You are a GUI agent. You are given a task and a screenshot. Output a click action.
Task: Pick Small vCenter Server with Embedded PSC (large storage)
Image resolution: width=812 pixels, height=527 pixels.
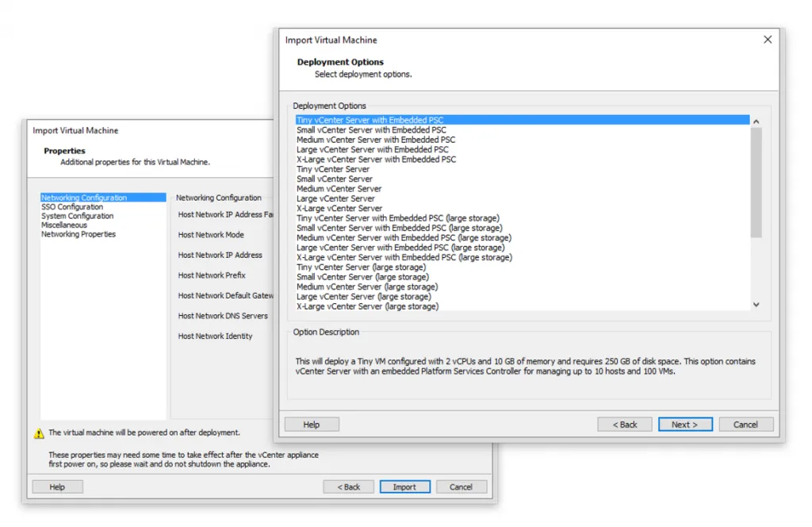[523, 228]
